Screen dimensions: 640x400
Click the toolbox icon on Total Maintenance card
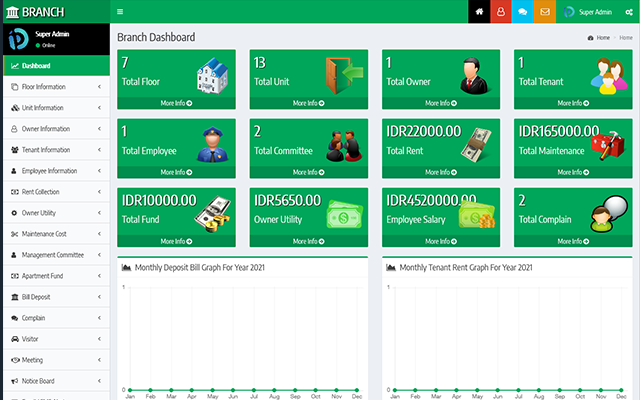click(x=608, y=145)
